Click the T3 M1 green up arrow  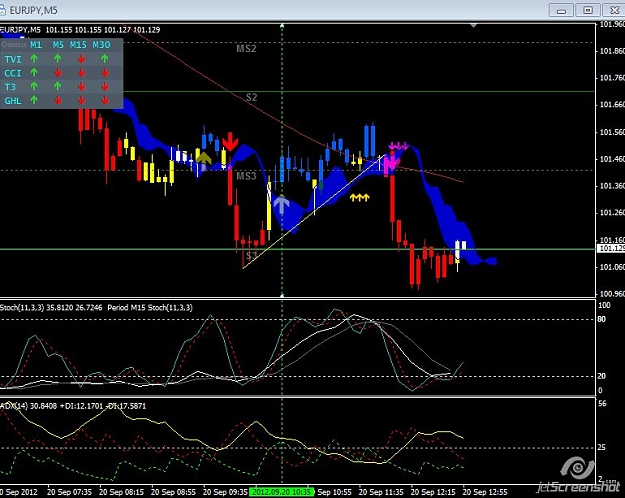point(34,86)
